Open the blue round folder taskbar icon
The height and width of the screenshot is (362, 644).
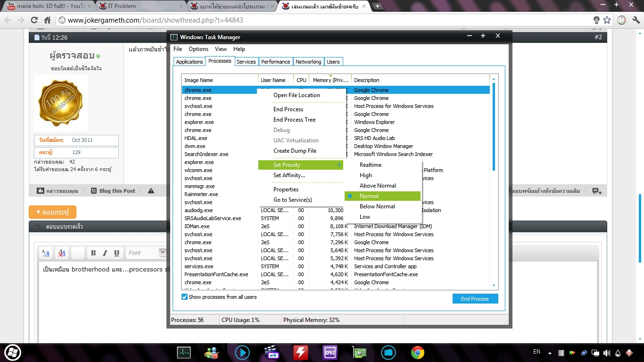(x=388, y=352)
